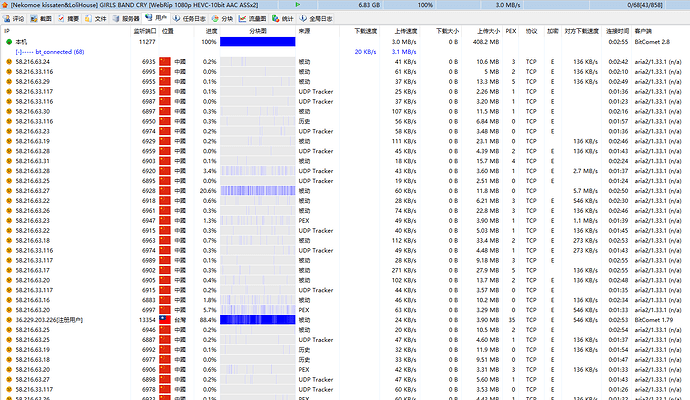Screen dimensions: 690x400
Task: Click the Taiwan flag on port 13354 row
Action: (165, 320)
